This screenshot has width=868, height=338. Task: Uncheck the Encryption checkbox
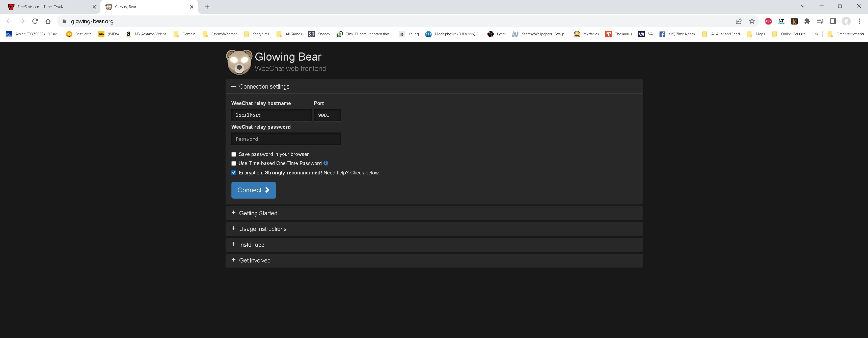pyautogui.click(x=233, y=173)
